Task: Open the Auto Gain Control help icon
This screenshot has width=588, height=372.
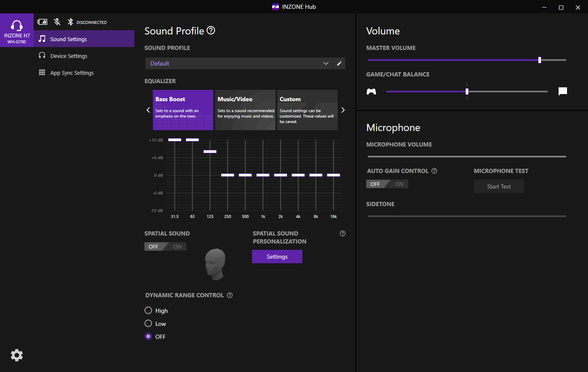Action: pyautogui.click(x=434, y=171)
